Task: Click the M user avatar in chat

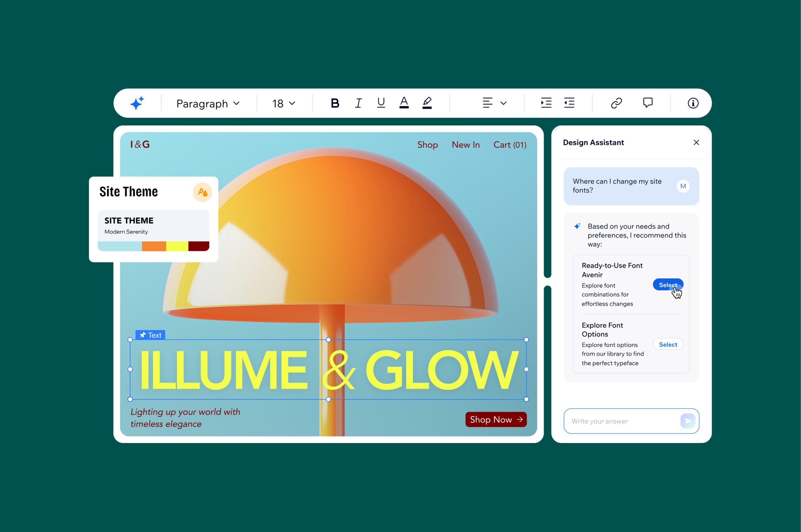Action: click(x=683, y=186)
